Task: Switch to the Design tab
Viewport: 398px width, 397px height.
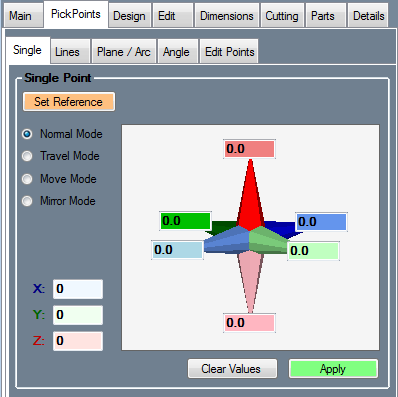Action: tap(129, 16)
